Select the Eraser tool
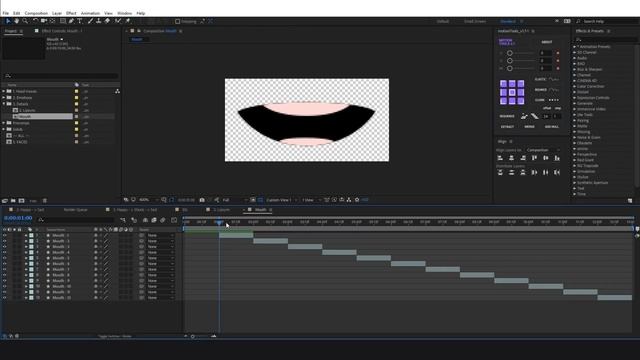 [x=107, y=21]
